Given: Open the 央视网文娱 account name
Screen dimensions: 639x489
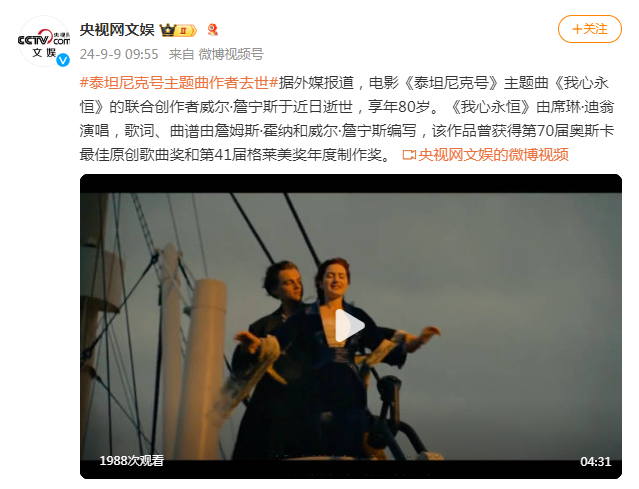Looking at the screenshot, I should pos(117,30).
